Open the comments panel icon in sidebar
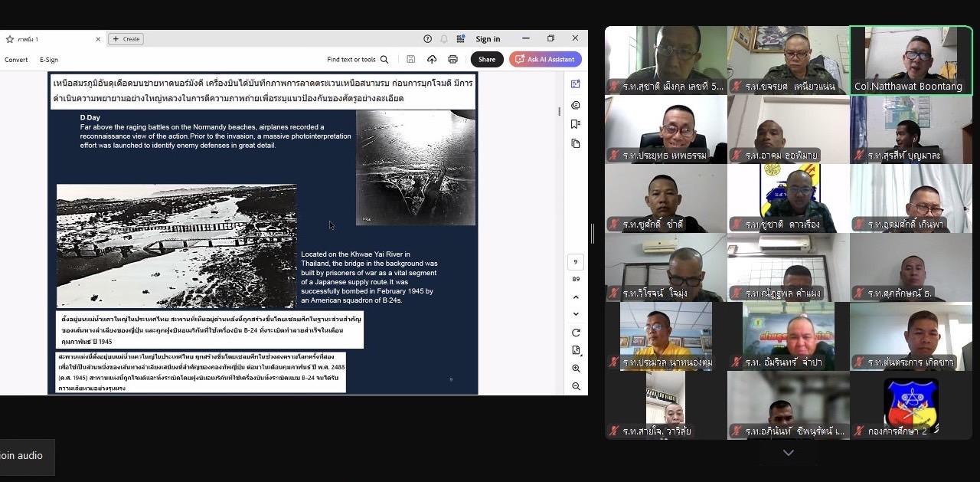The width and height of the screenshot is (980, 482). tap(576, 105)
